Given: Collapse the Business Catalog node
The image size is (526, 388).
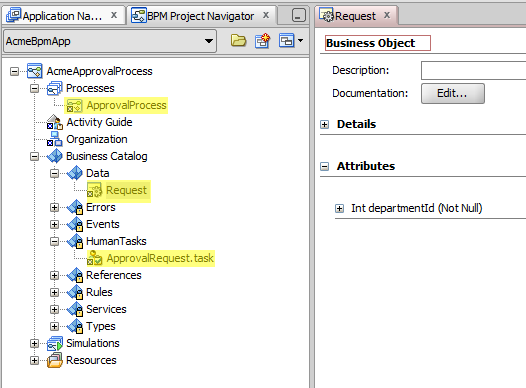Looking at the screenshot, I should pyautogui.click(x=34, y=156).
